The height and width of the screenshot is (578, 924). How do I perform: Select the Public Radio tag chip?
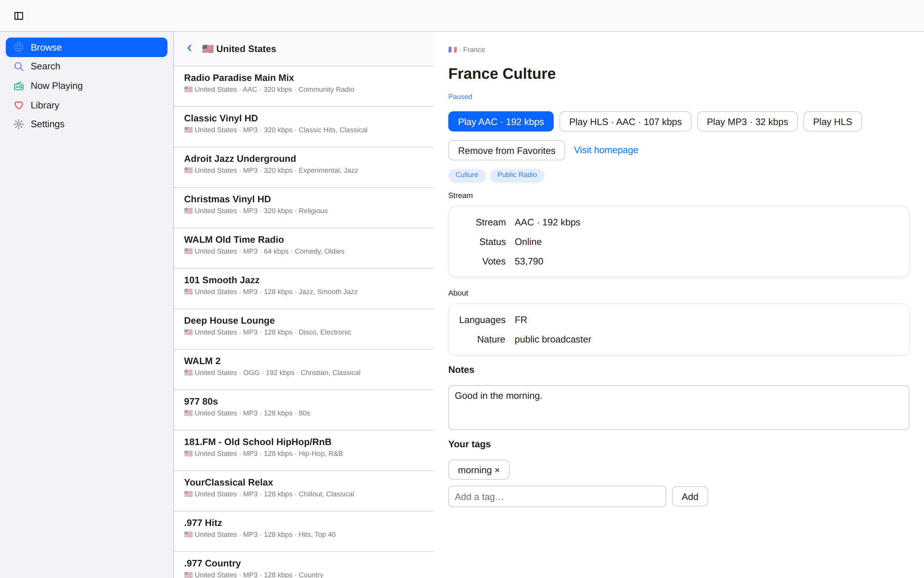(517, 175)
